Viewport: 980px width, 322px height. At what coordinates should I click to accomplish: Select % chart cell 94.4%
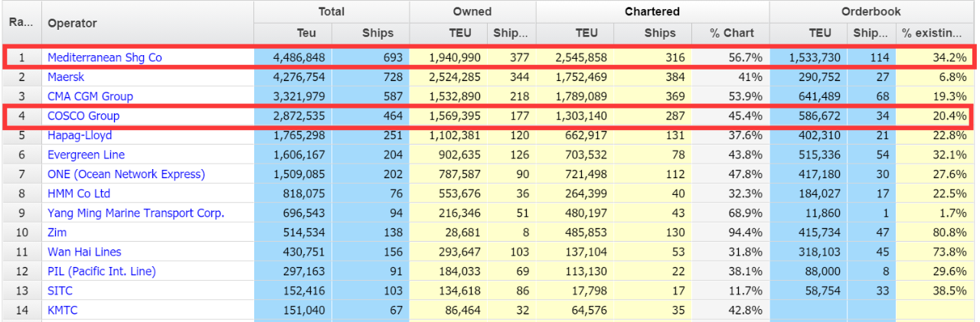[730, 233]
